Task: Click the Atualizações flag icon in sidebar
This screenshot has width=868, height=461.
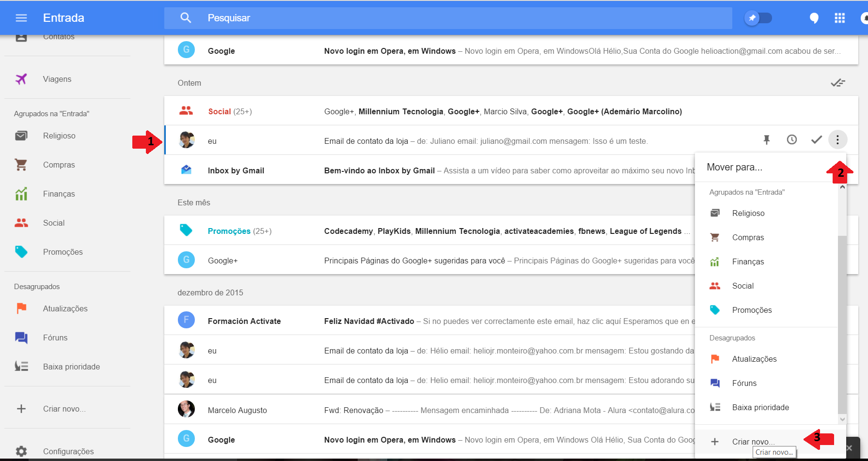Action: pyautogui.click(x=21, y=308)
